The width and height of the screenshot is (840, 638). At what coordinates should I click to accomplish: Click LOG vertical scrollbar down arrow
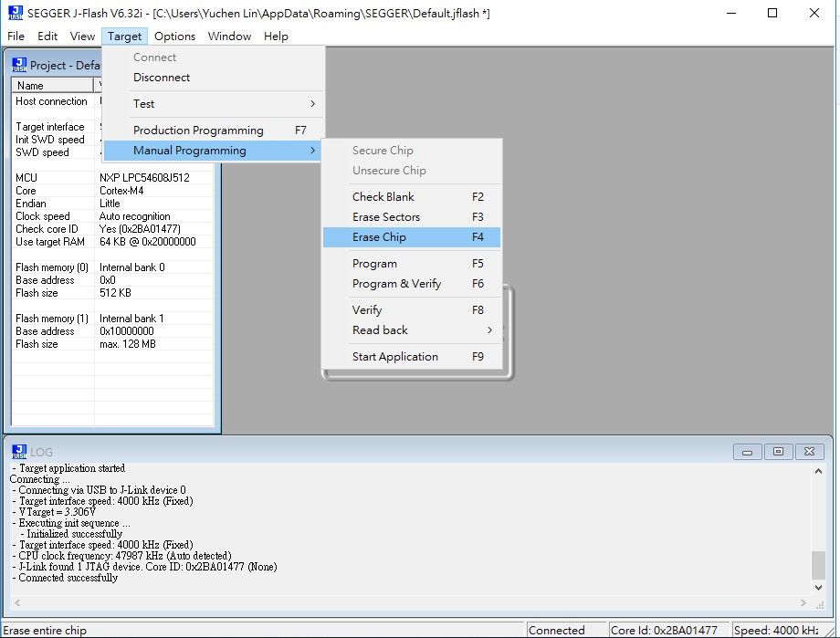[x=818, y=588]
